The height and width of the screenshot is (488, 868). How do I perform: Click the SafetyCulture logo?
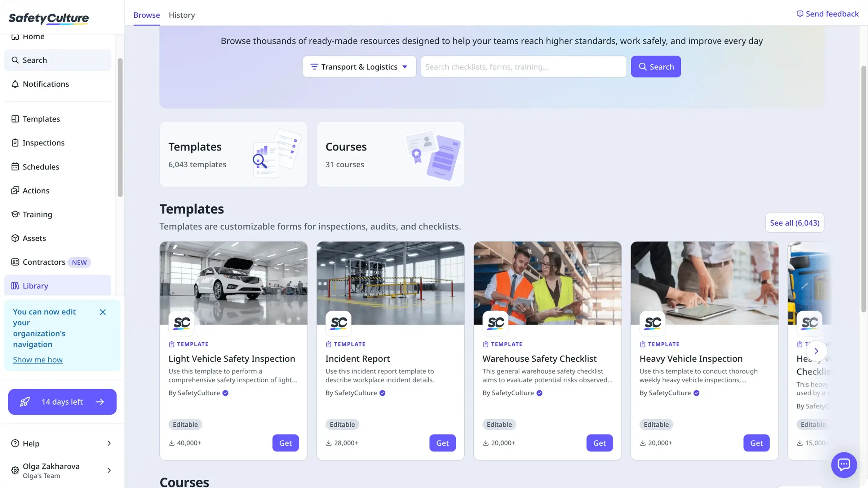click(49, 19)
